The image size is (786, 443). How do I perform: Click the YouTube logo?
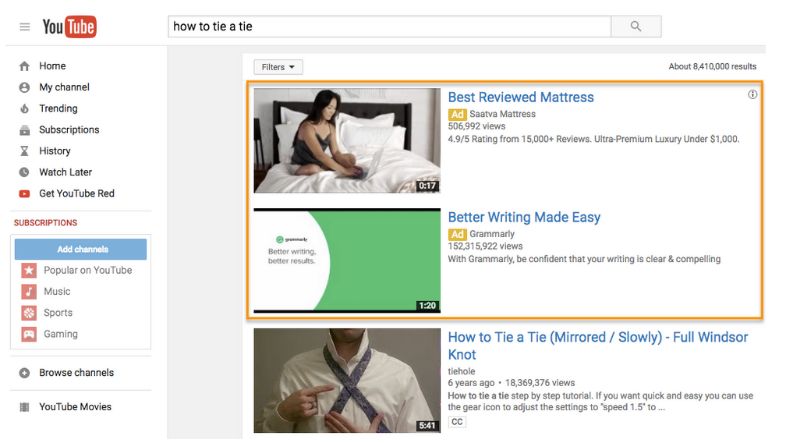[69, 27]
